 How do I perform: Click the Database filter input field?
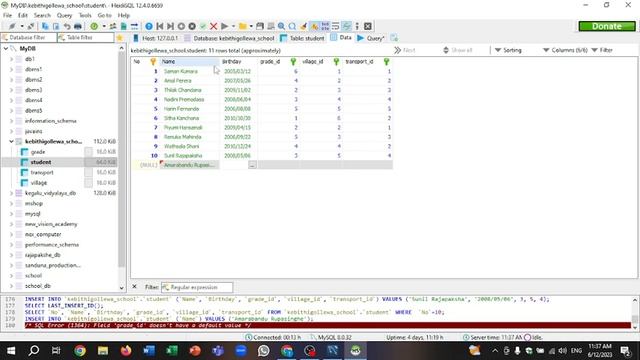pos(29,38)
